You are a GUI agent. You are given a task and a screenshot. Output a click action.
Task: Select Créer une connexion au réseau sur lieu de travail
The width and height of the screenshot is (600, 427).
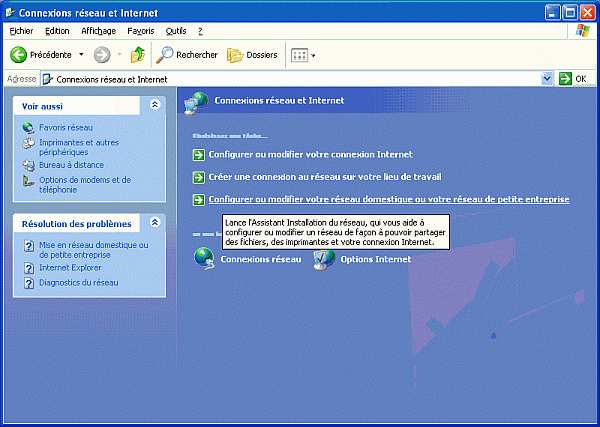click(x=325, y=177)
